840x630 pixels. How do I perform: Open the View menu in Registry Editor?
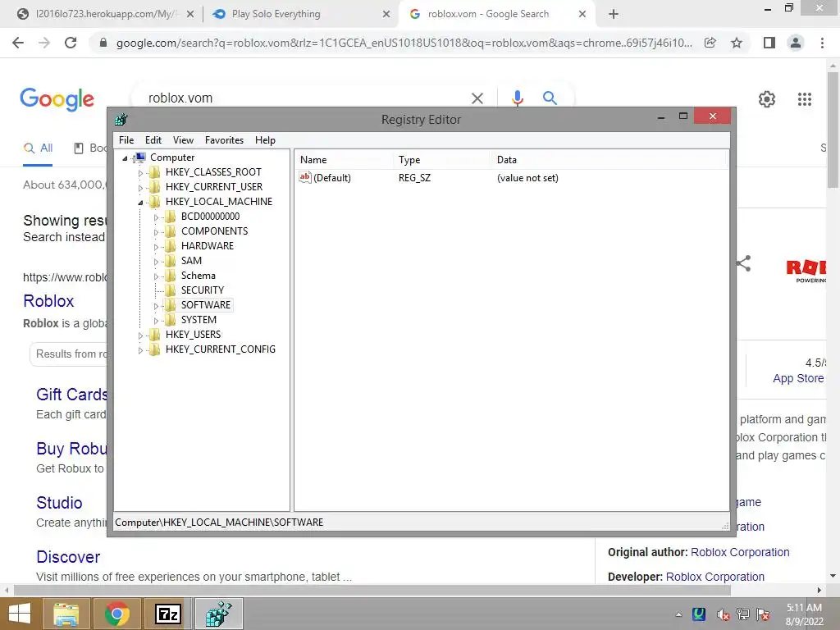pos(183,140)
